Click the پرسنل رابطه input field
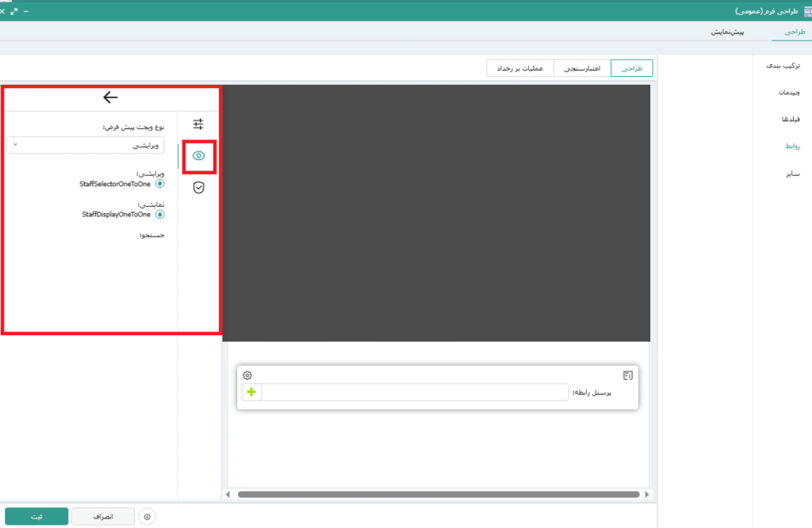The image size is (812, 528). coord(415,392)
